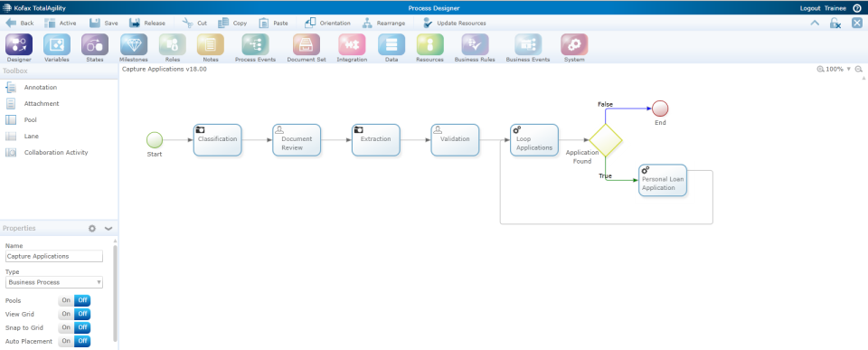Click the Trainee user name
The height and width of the screenshot is (350, 868).
tap(835, 8)
